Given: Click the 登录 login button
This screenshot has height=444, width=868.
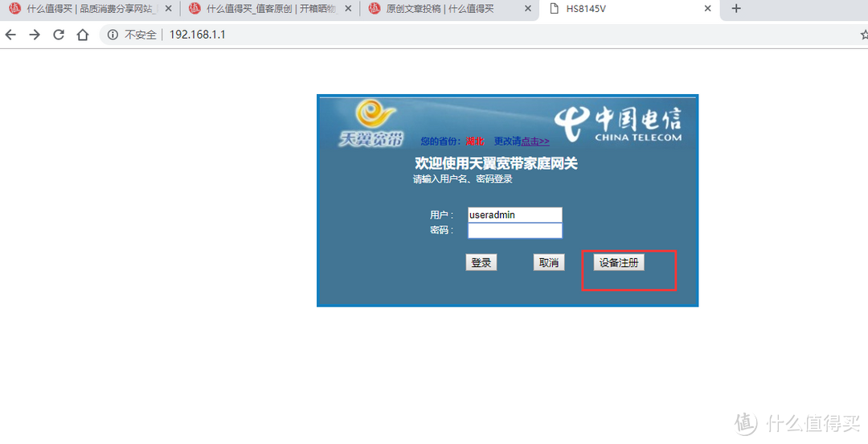Looking at the screenshot, I should point(481,263).
